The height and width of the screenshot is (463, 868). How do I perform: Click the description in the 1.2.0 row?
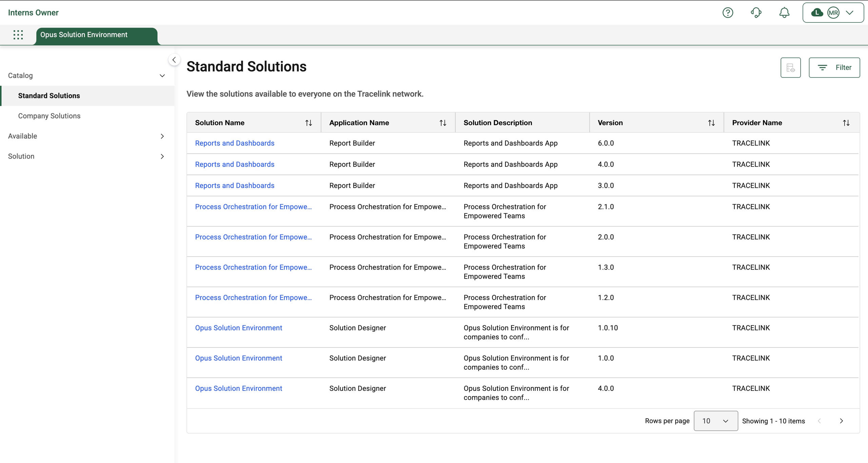coord(505,302)
